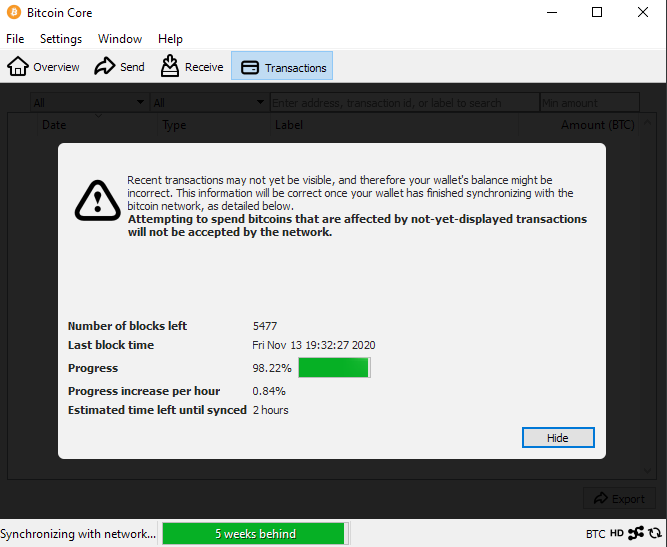667x547 pixels.
Task: Click progress value '98.22%'
Action: pyautogui.click(x=272, y=368)
